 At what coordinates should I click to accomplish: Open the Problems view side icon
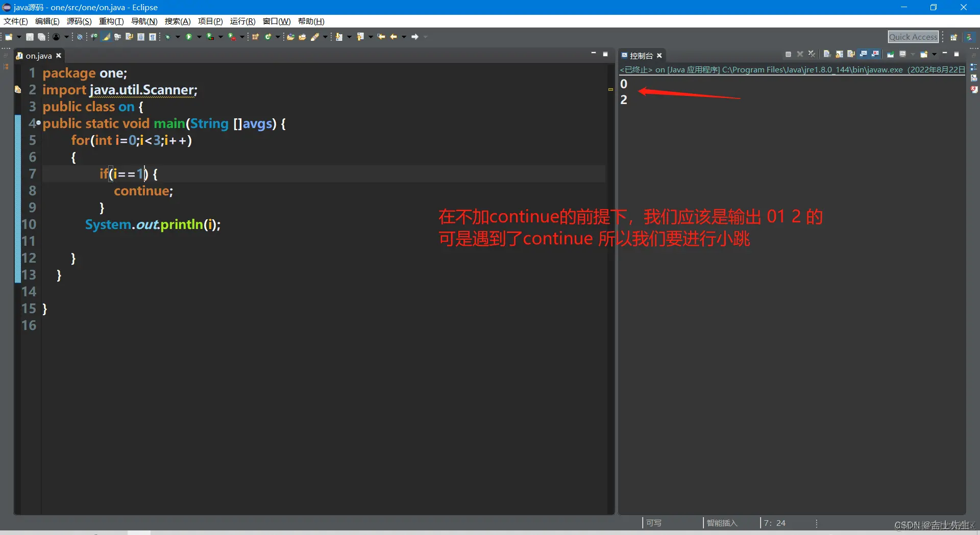tap(974, 89)
